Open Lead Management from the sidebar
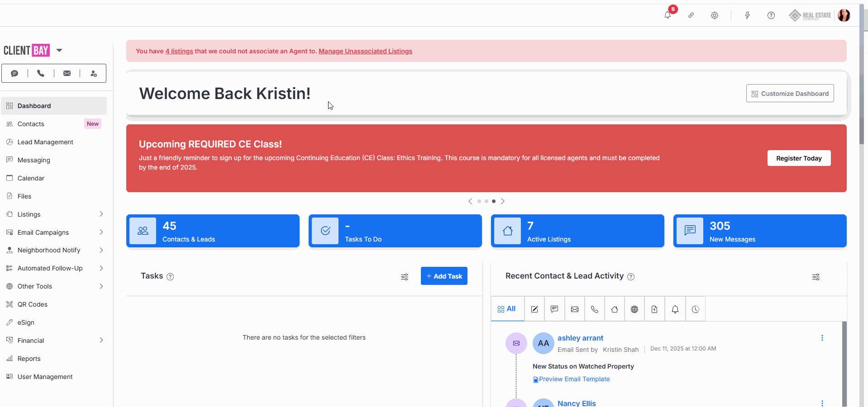868x407 pixels. [x=45, y=142]
